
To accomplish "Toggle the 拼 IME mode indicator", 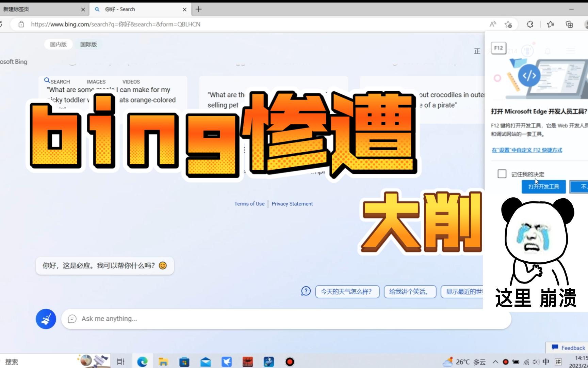I will tap(558, 362).
